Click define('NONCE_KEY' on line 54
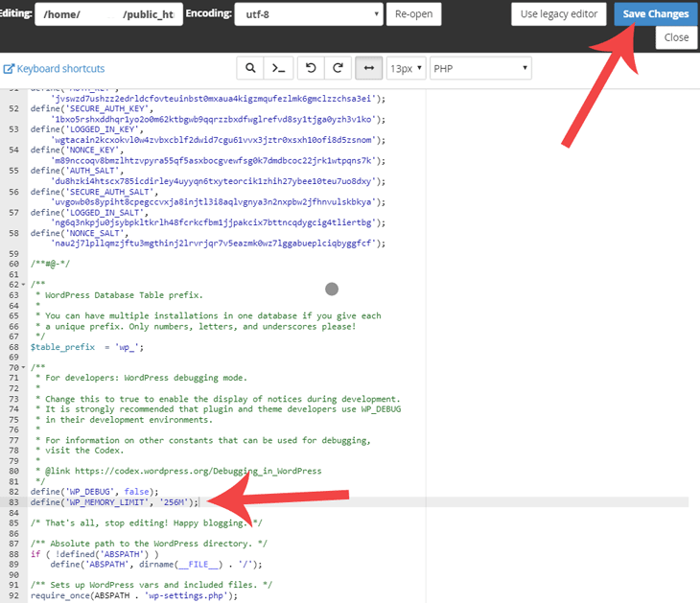The image size is (700, 603). click(x=77, y=150)
